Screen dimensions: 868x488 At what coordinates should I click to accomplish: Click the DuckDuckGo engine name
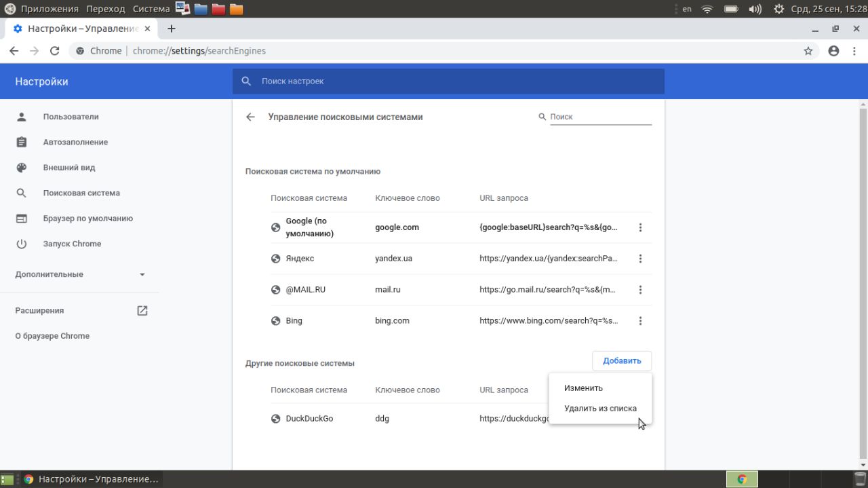pos(309,419)
